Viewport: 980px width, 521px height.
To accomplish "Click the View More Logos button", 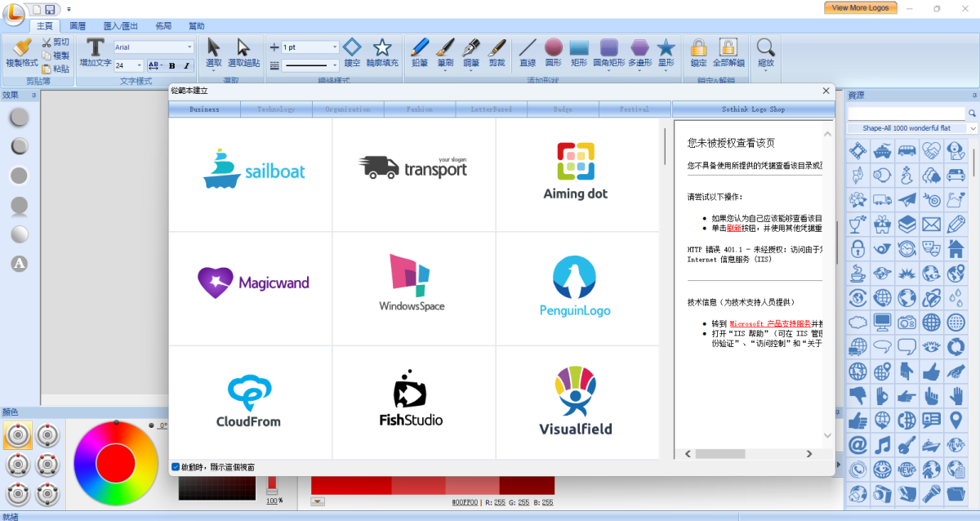I will pyautogui.click(x=860, y=7).
